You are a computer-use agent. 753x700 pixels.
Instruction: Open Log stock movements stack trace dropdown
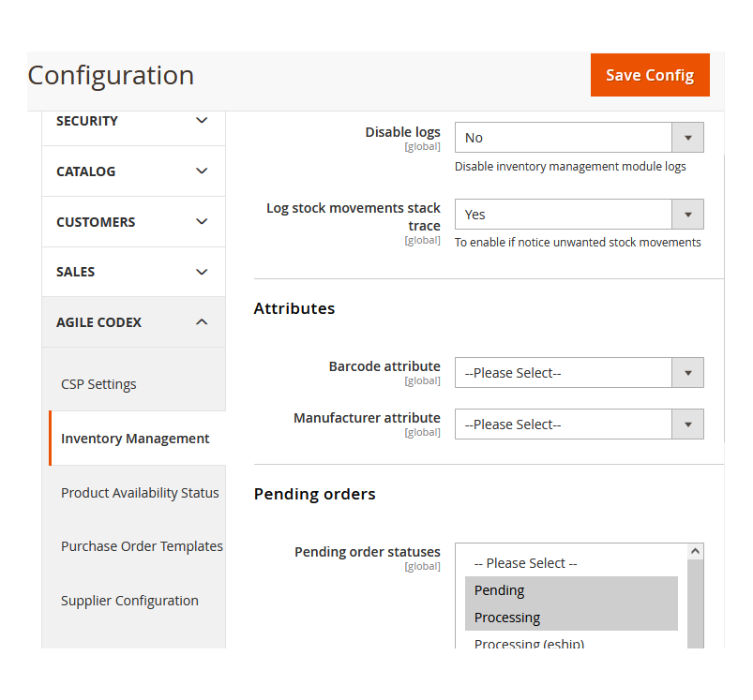(x=579, y=215)
